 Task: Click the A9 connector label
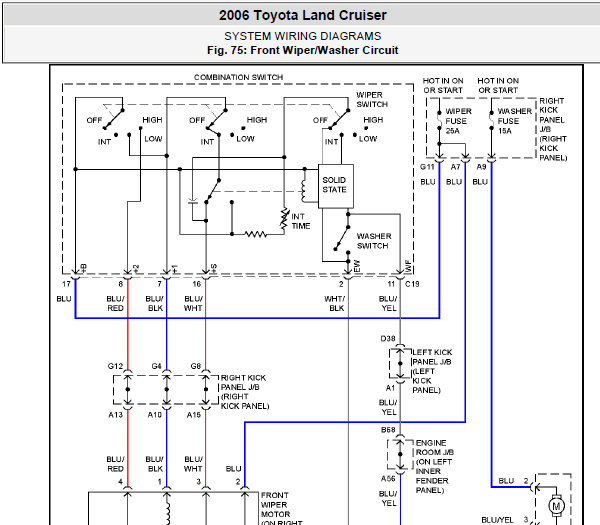click(x=481, y=167)
